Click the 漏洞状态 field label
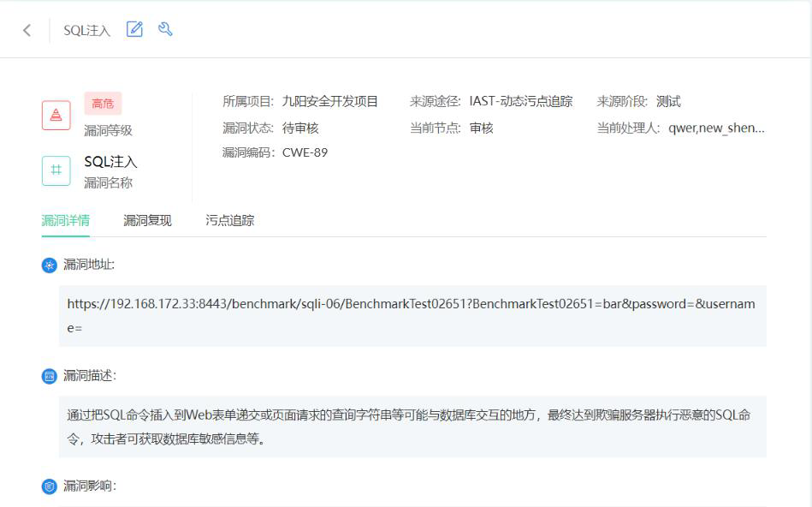 tap(248, 128)
